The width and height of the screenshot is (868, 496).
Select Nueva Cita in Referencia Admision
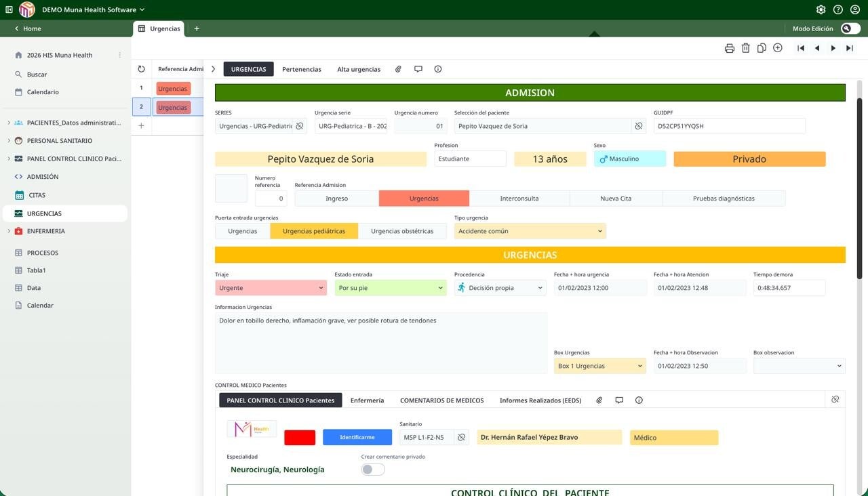616,199
